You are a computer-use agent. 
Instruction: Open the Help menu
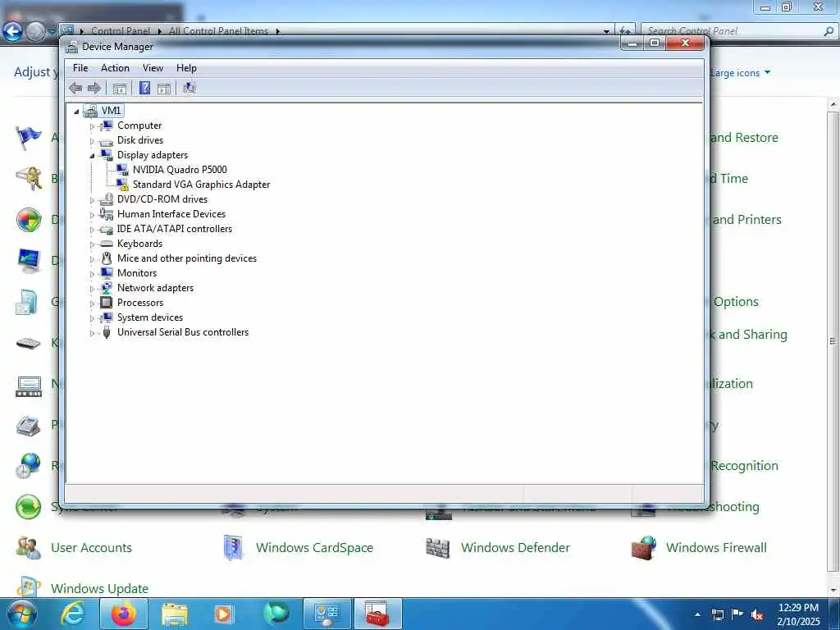(x=186, y=68)
